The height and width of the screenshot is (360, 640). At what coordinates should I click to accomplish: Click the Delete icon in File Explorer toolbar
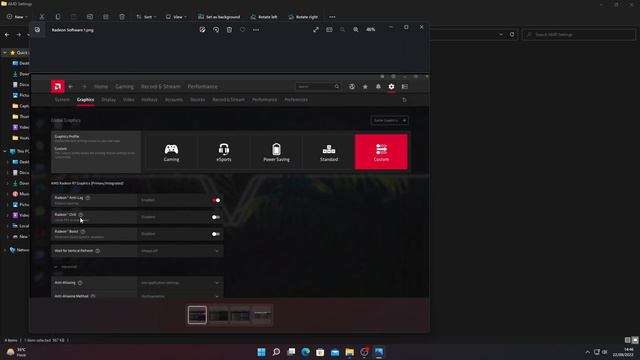coord(122,17)
